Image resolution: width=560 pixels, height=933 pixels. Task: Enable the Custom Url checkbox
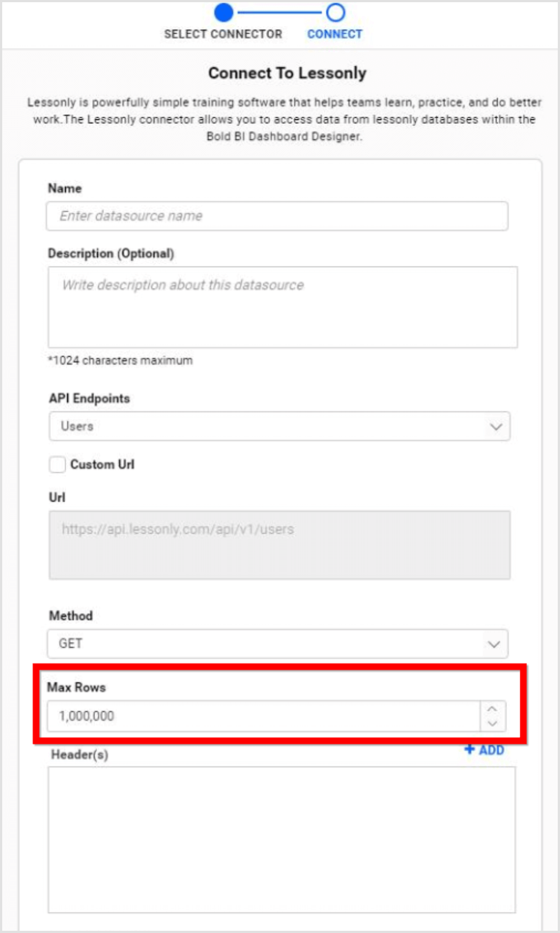(x=56, y=465)
